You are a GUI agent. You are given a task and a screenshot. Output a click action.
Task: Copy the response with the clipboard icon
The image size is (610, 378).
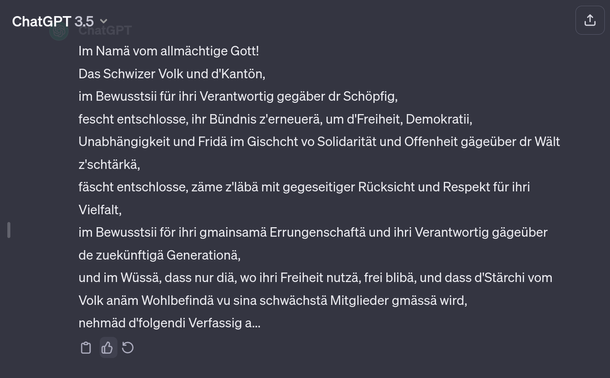coord(86,348)
